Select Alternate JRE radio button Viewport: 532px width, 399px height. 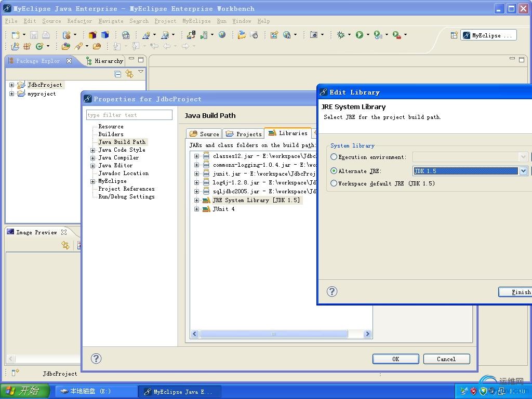pos(334,170)
